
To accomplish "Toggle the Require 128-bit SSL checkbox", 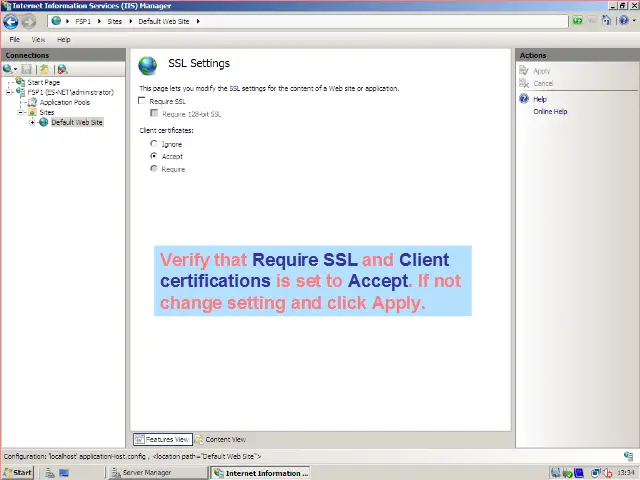I will tap(154, 113).
